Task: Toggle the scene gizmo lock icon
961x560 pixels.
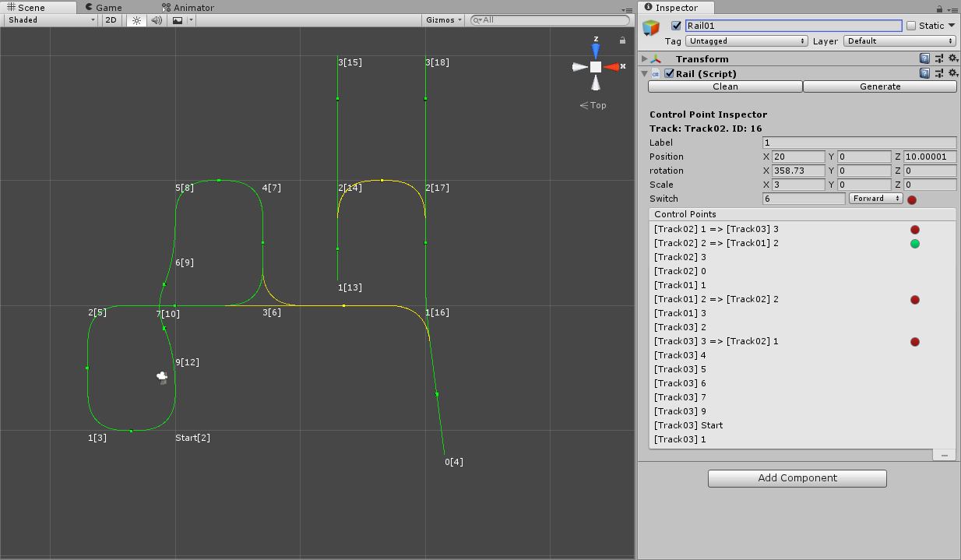Action: tap(622, 41)
